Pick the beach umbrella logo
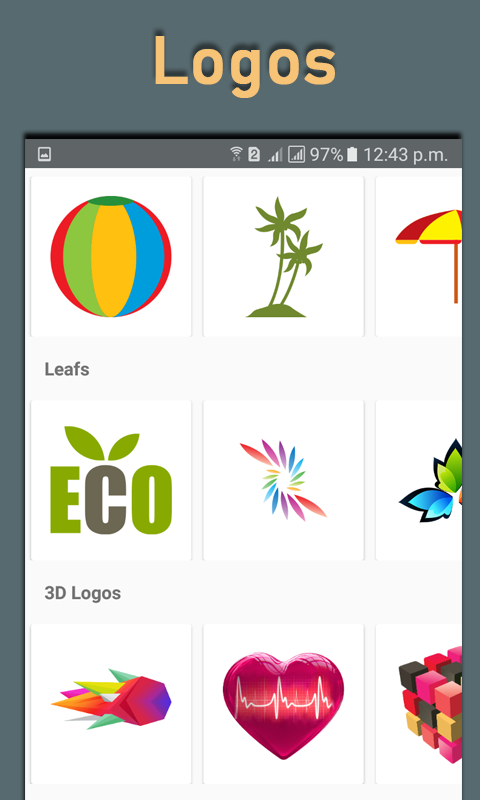The height and width of the screenshot is (800, 480). coord(419,257)
